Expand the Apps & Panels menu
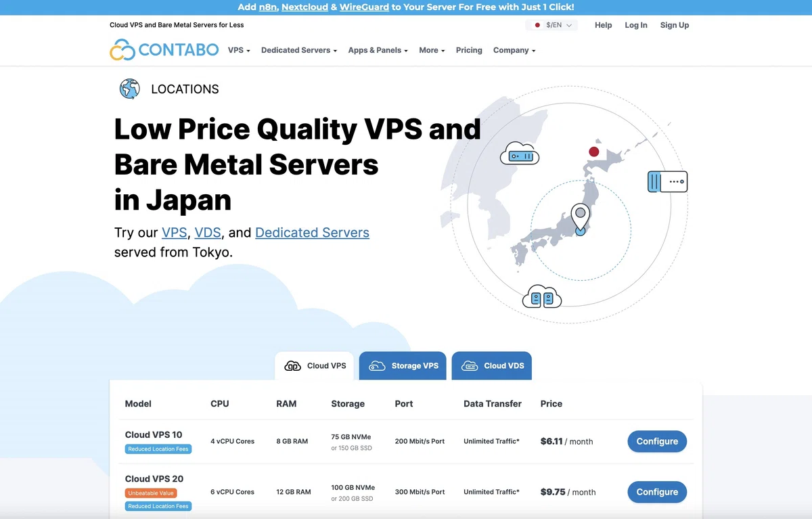The height and width of the screenshot is (519, 812). pos(378,50)
